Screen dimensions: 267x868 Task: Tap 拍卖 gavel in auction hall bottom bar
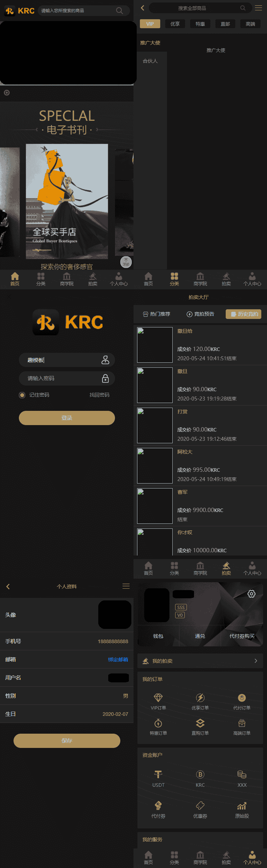point(226,569)
